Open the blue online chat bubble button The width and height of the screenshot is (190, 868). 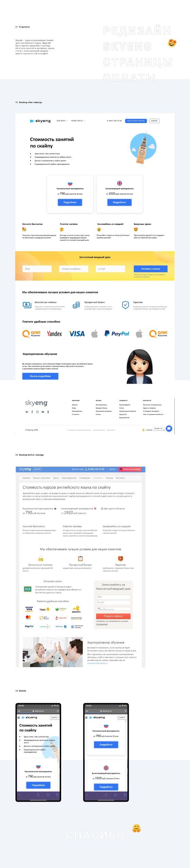coord(169,429)
